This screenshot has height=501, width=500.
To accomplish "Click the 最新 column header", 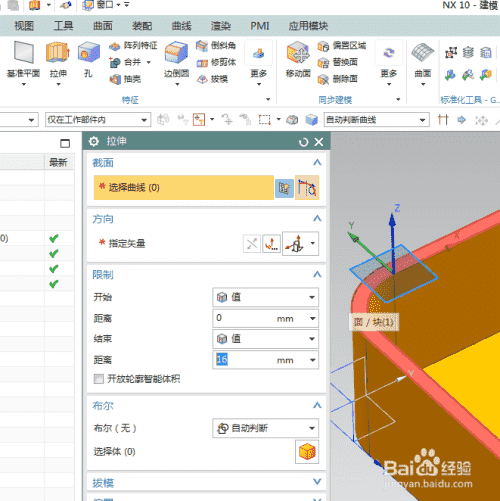I will [x=58, y=163].
